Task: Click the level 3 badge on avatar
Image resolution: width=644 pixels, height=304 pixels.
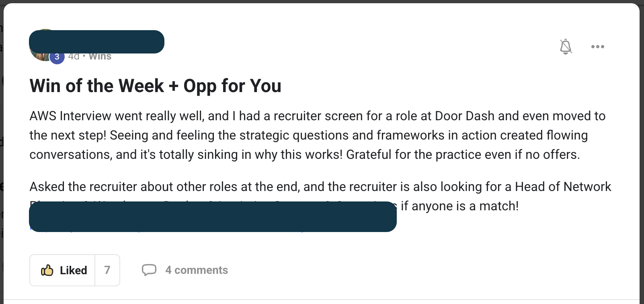Action: (x=57, y=57)
